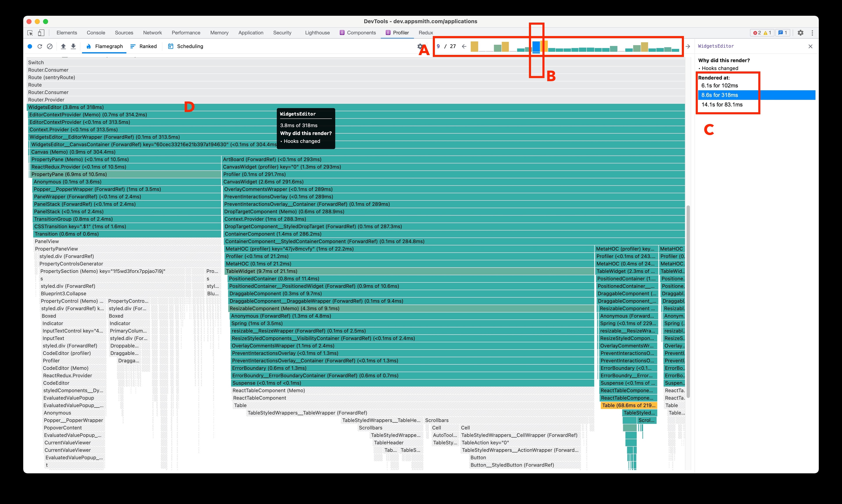Start profiling with the blue record button
The image size is (842, 504).
coord(30,46)
